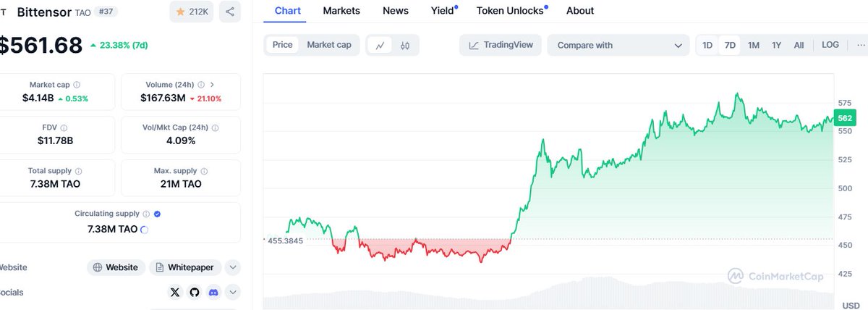Click the TradingView button

coord(501,45)
